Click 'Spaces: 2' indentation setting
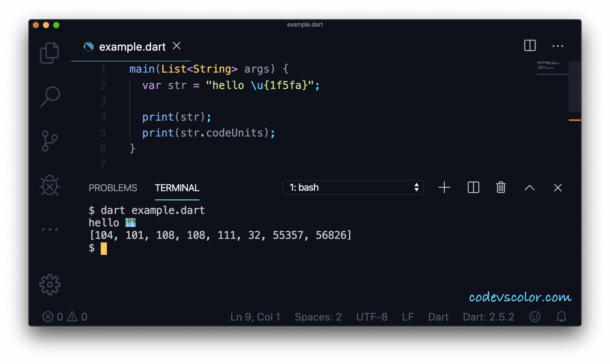 [318, 317]
